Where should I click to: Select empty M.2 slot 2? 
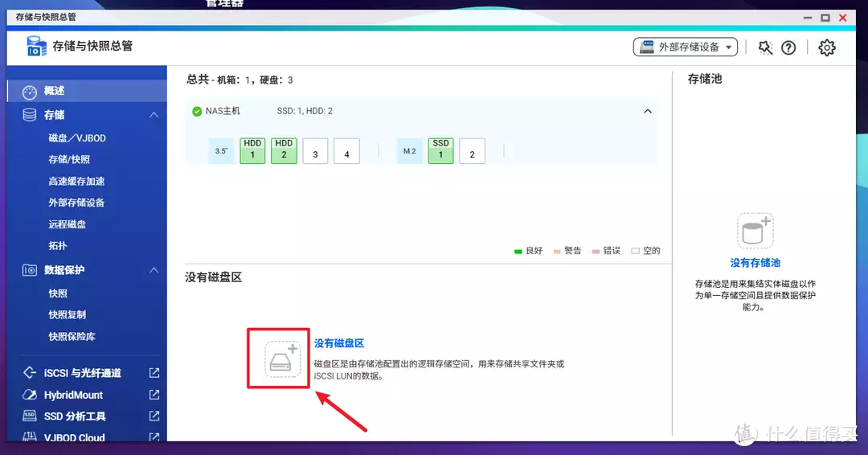473,151
